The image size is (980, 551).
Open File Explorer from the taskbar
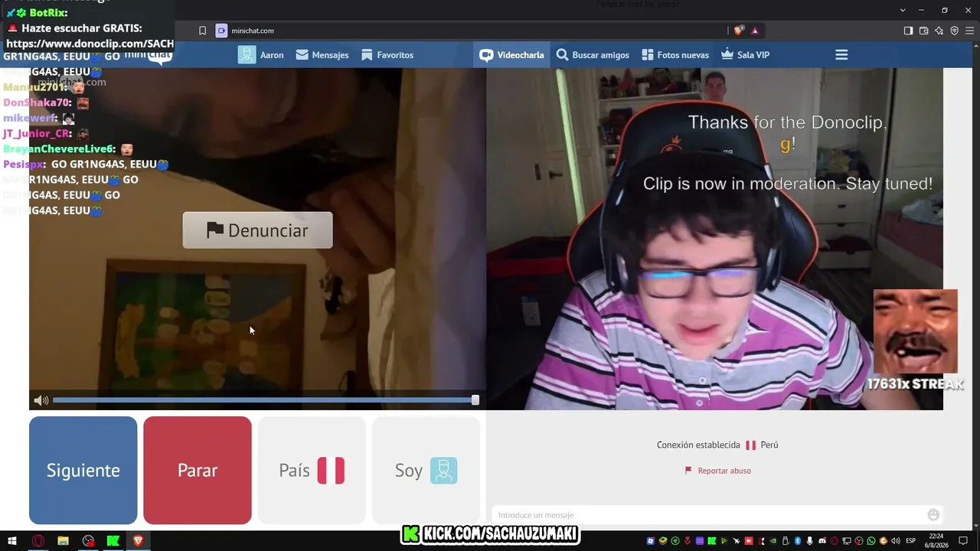pos(63,541)
